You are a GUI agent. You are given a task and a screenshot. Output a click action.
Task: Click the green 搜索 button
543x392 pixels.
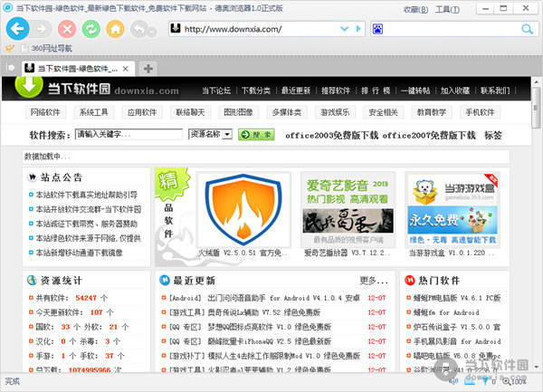[x=256, y=135]
